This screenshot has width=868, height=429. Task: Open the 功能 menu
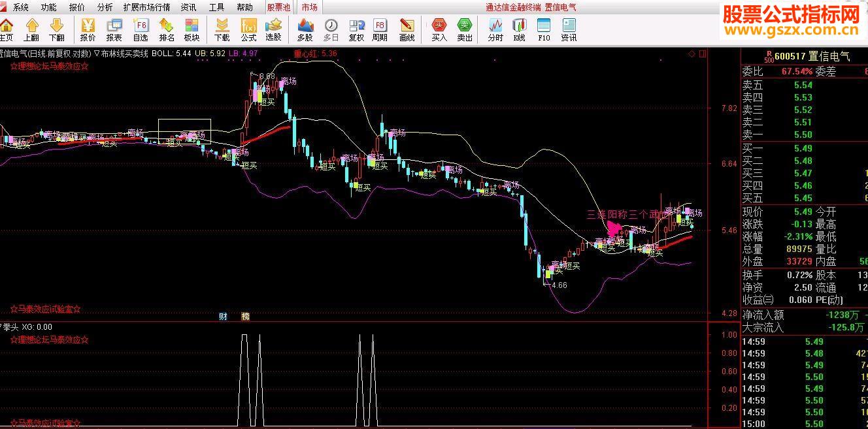tap(48, 7)
